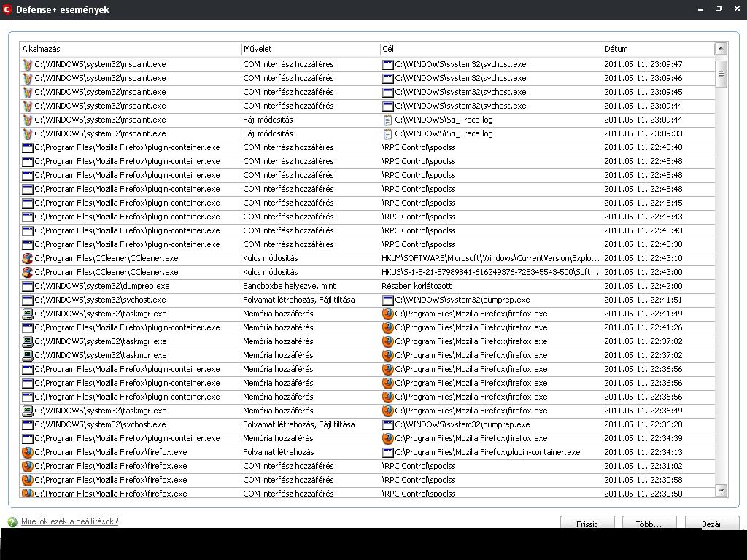Screen dimensions: 747x560
Task: Click the HKLM\SOFTWARE\Microsoft\Windows target cell
Action: (490, 258)
